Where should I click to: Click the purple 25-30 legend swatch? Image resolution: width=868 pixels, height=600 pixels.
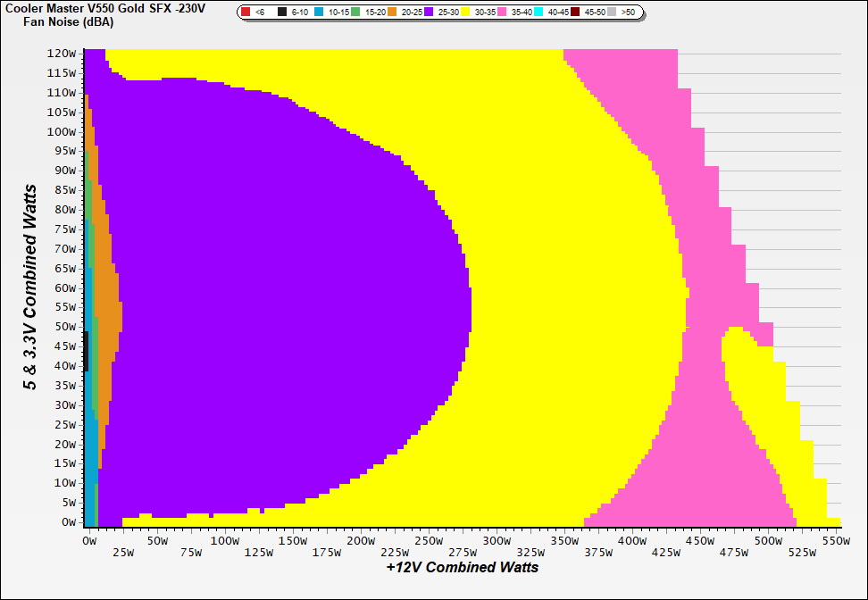pyautogui.click(x=429, y=12)
